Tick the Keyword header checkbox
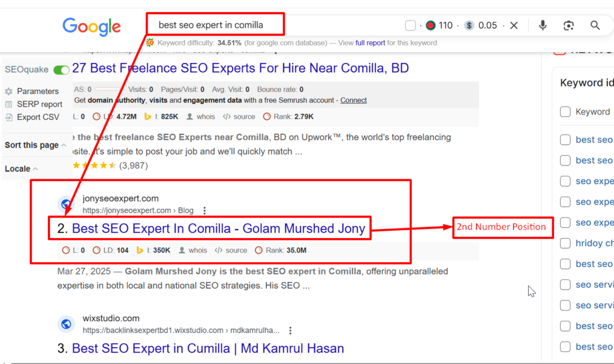614x364 pixels. pos(565,112)
